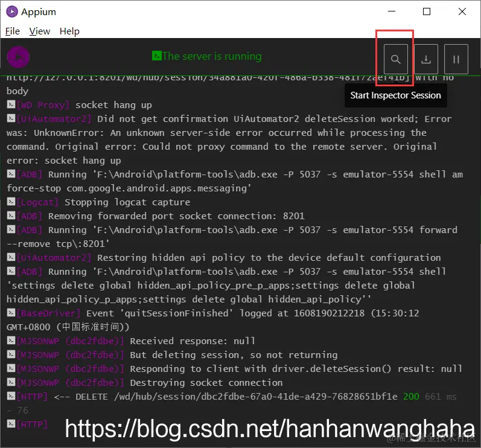Image resolution: width=481 pixels, height=448 pixels.
Task: Click the Appium title bar app icon
Action: [11, 11]
